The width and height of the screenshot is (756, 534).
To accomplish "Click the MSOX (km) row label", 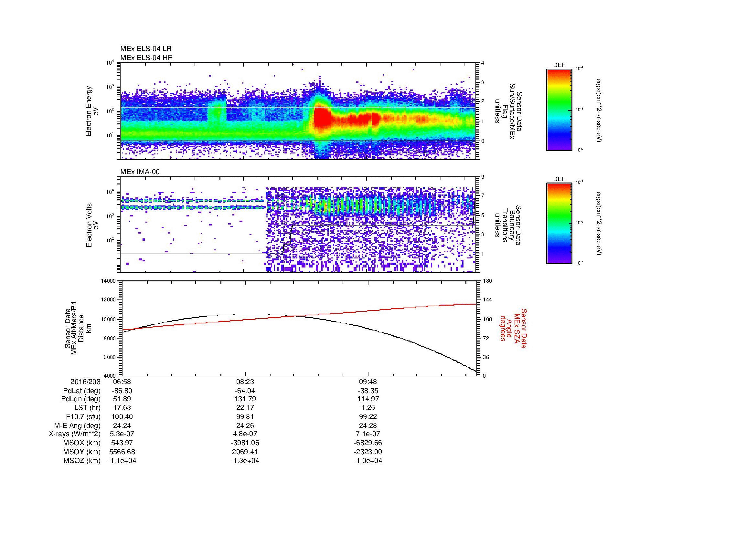I will pos(82,443).
